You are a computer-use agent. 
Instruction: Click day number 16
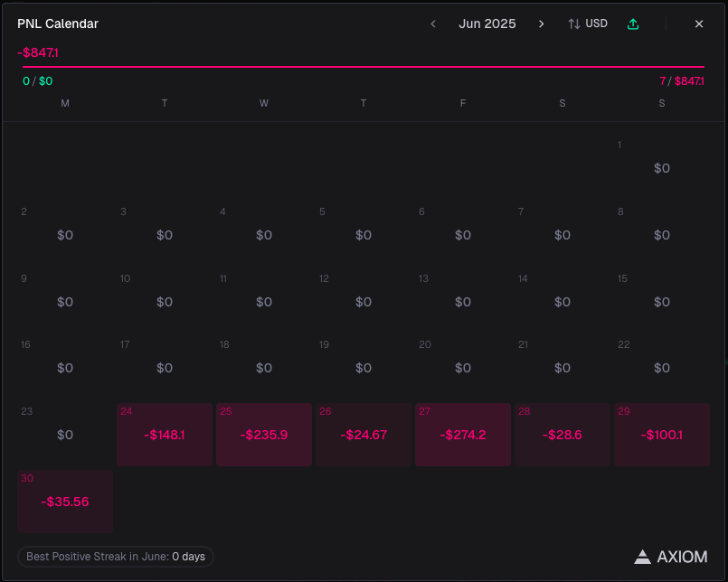click(x=25, y=344)
